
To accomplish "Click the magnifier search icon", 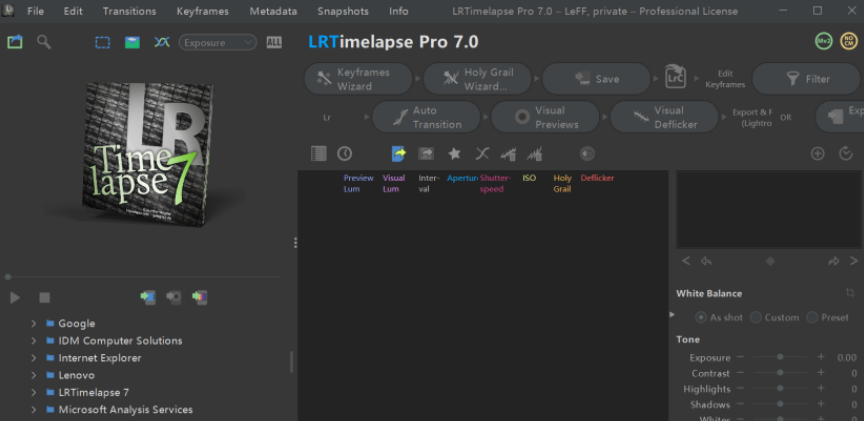I will pos(44,42).
